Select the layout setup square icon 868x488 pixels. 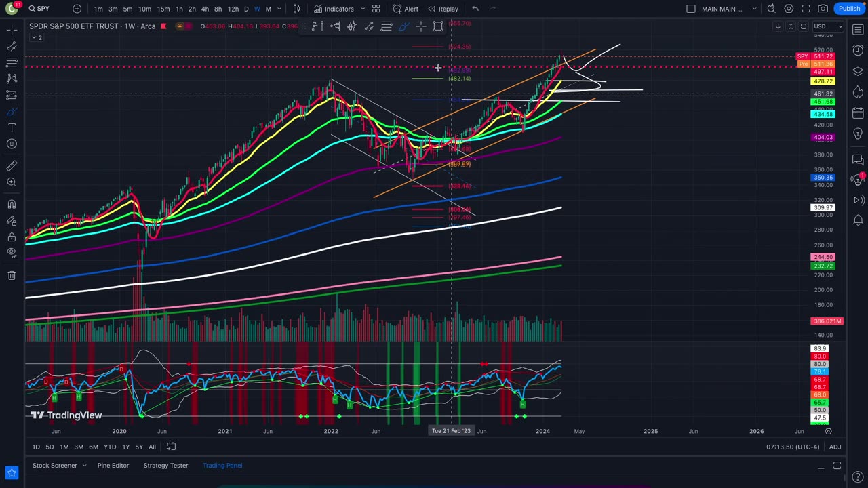[690, 9]
